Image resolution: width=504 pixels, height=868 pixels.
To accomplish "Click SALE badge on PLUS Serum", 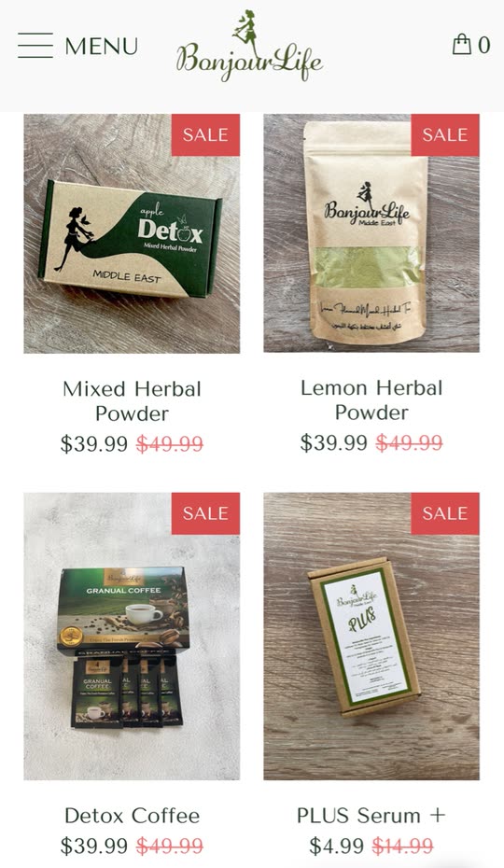I will (x=445, y=513).
